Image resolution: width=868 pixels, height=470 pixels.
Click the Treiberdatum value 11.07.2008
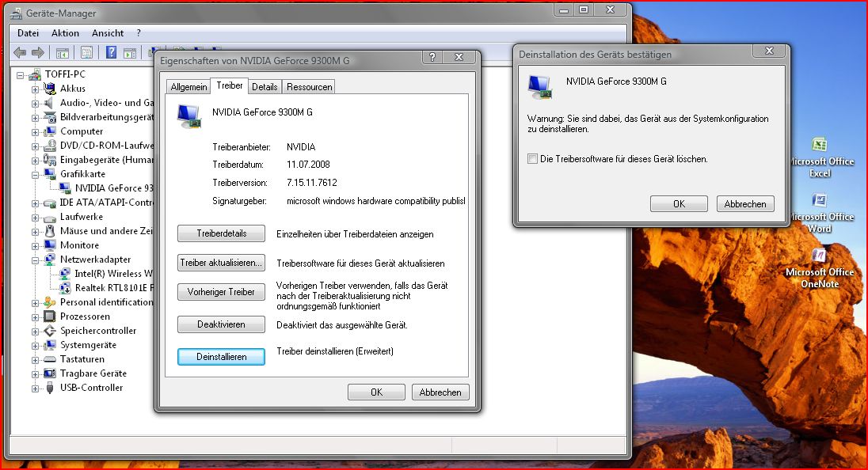[x=308, y=165]
